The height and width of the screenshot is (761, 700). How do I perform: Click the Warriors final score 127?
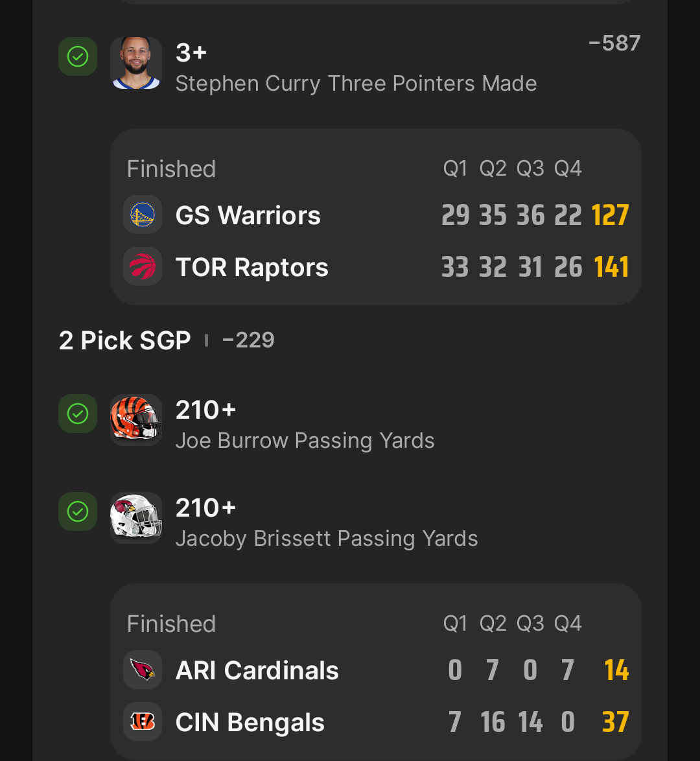click(x=610, y=215)
